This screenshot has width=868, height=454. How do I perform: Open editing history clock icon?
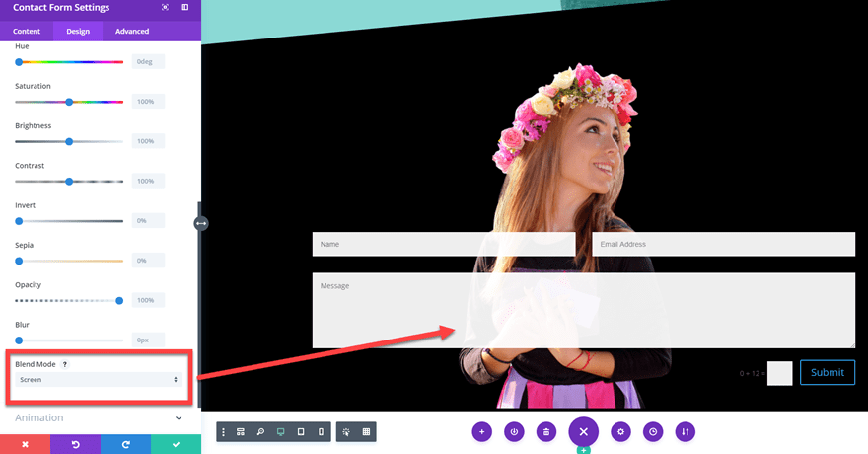[653, 432]
